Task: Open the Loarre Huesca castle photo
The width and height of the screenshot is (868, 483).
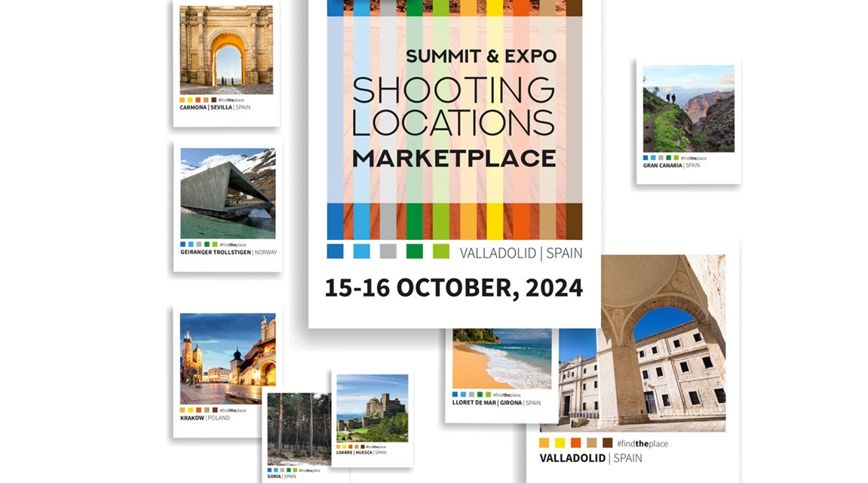Action: [x=372, y=408]
